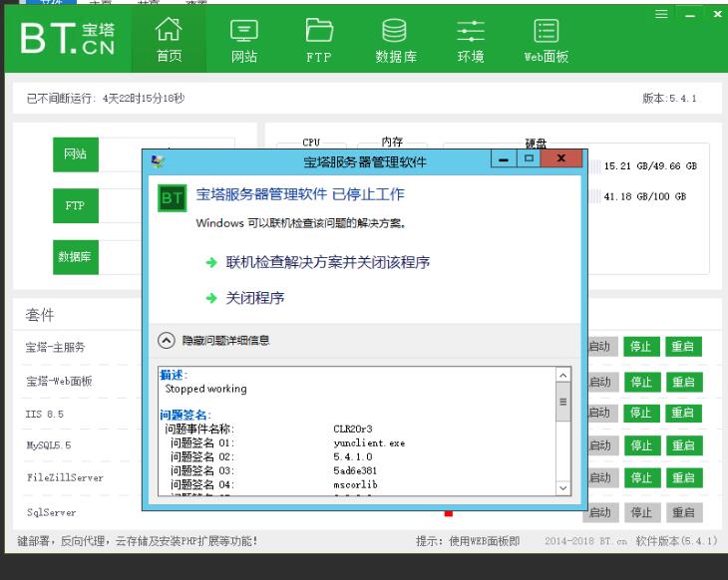The height and width of the screenshot is (580, 728).
Task: Select the 宝塔-主服务 row label
Action: 55,347
